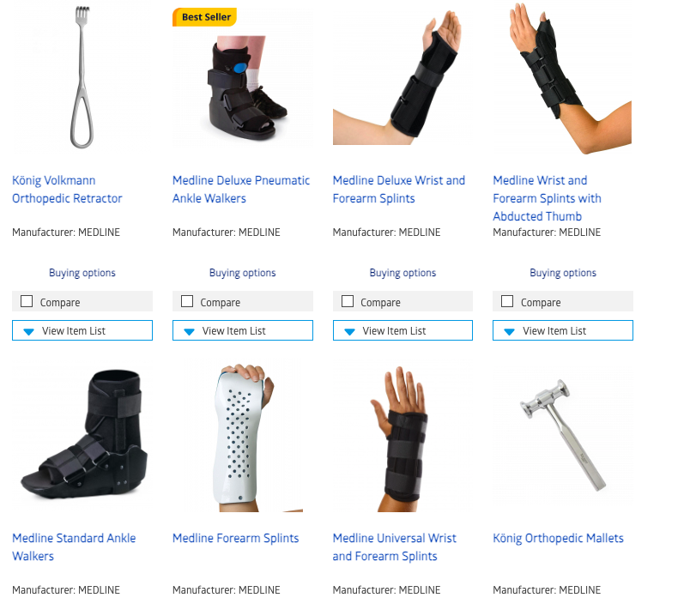Open the Medline Standard Ankle Walkers boot image
This screenshot has width=690, height=616.
click(82, 436)
